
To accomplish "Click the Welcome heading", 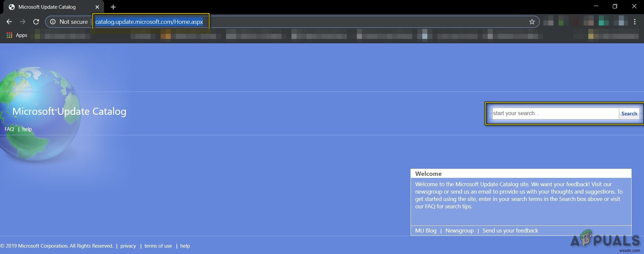I will 428,174.
